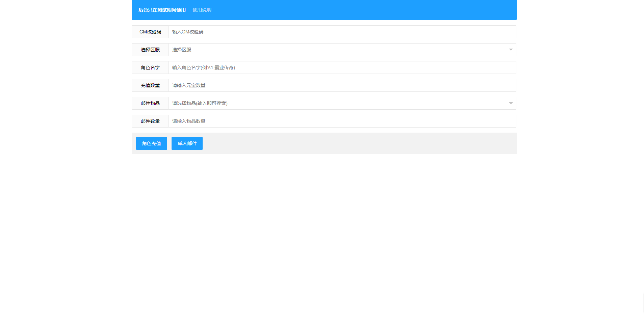Image resolution: width=644 pixels, height=329 pixels.
Task: Click the 充值数量 元宝 input field
Action: 342,85
